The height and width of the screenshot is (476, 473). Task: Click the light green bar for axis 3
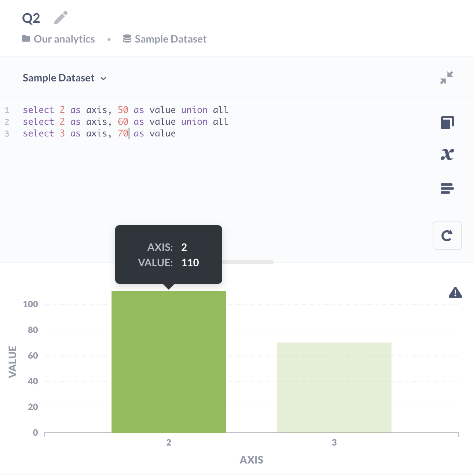334,389
